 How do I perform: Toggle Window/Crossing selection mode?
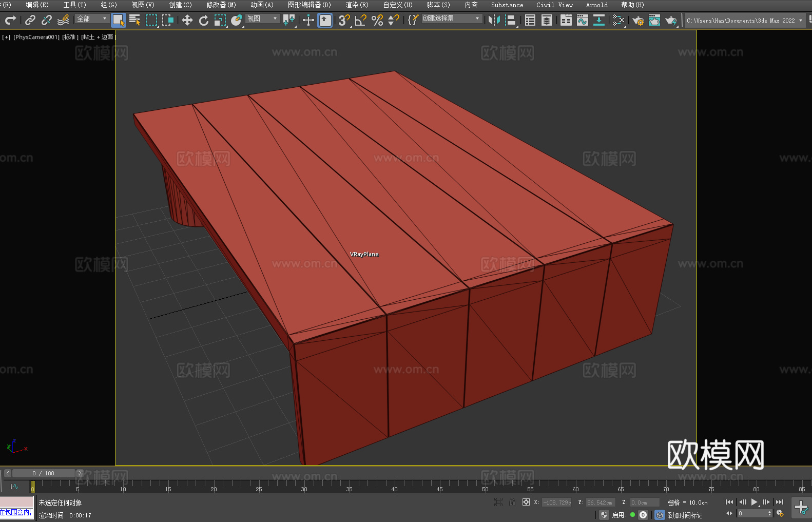point(168,20)
